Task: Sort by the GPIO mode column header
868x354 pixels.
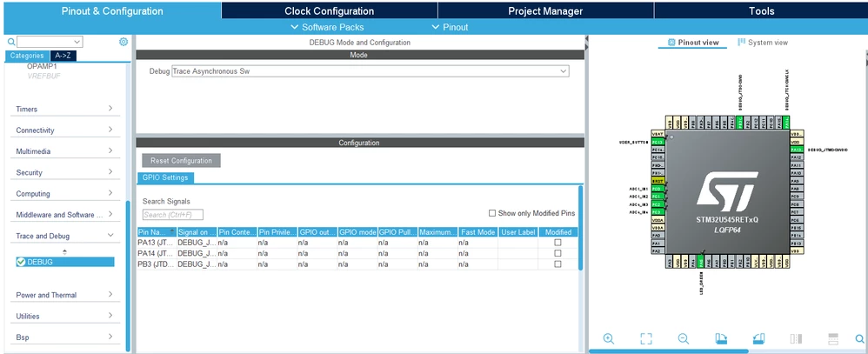Action: tap(357, 232)
